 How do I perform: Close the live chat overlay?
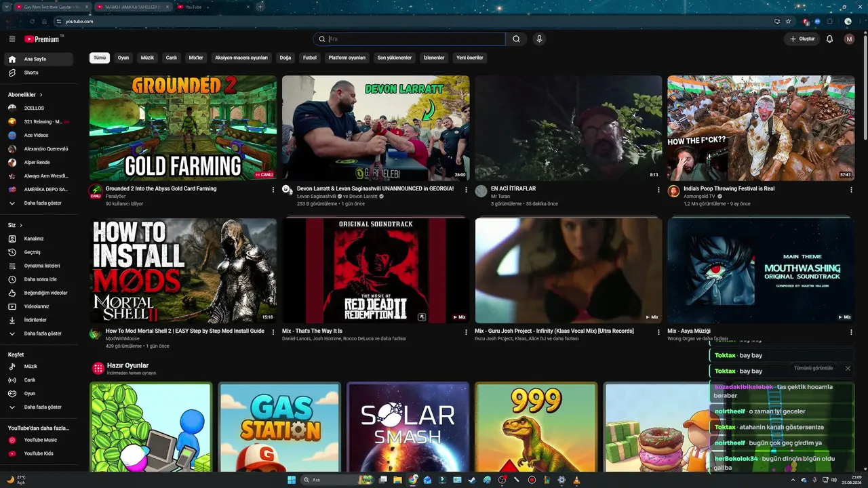point(848,368)
